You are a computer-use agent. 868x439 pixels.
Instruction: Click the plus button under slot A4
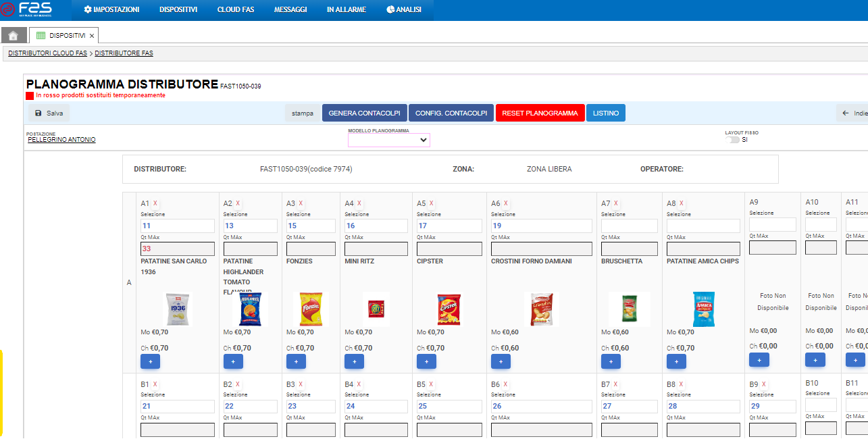click(355, 361)
